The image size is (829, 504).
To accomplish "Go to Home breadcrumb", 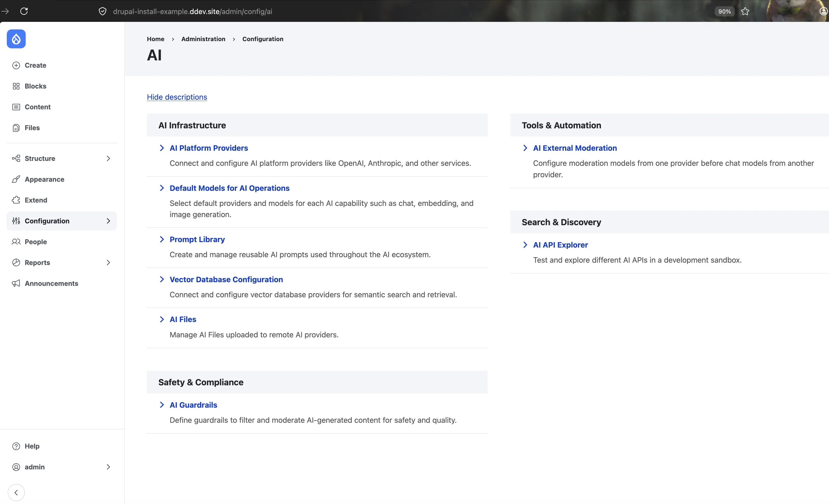I will click(x=155, y=39).
